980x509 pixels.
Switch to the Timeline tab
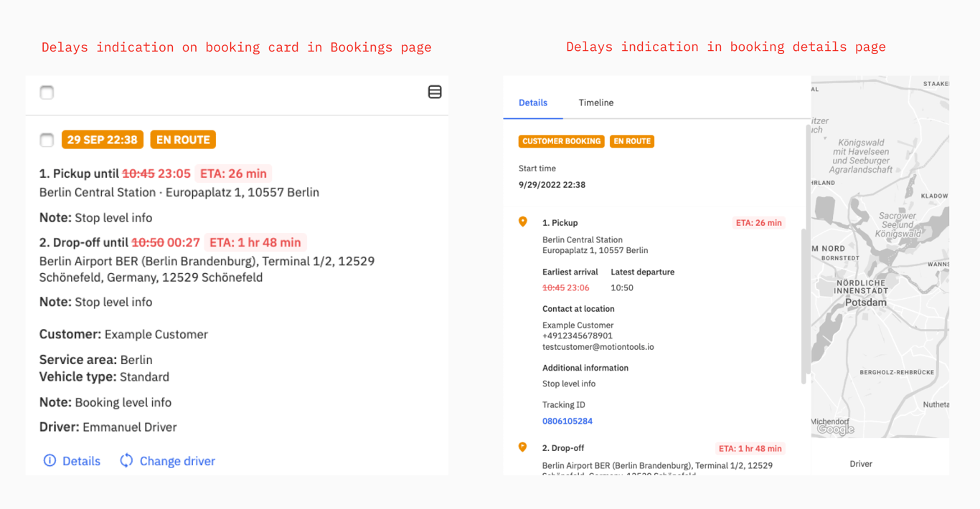click(x=596, y=103)
